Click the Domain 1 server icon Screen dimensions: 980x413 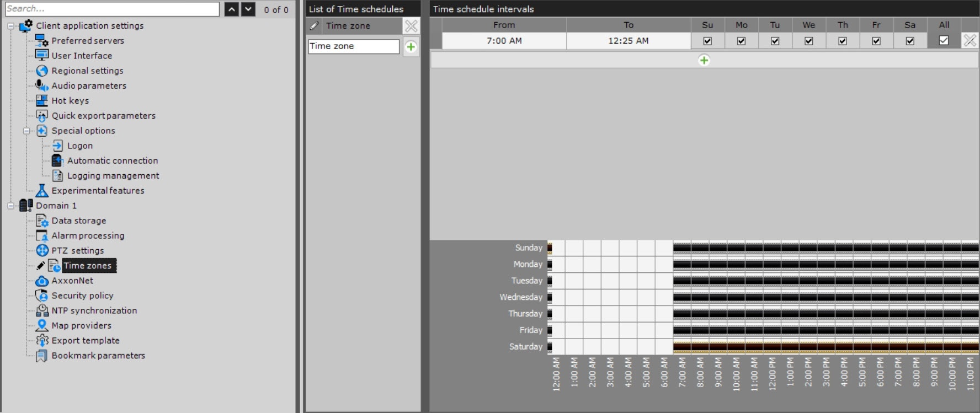26,205
